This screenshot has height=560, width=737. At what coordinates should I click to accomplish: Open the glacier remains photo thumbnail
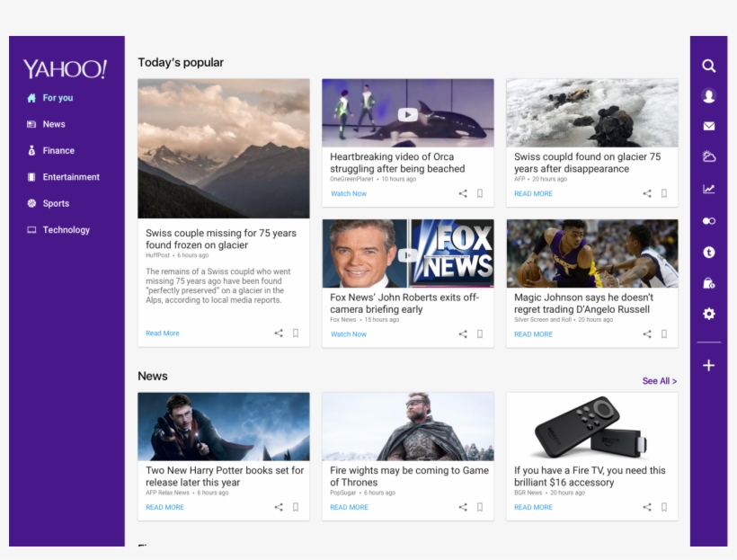tap(592, 113)
